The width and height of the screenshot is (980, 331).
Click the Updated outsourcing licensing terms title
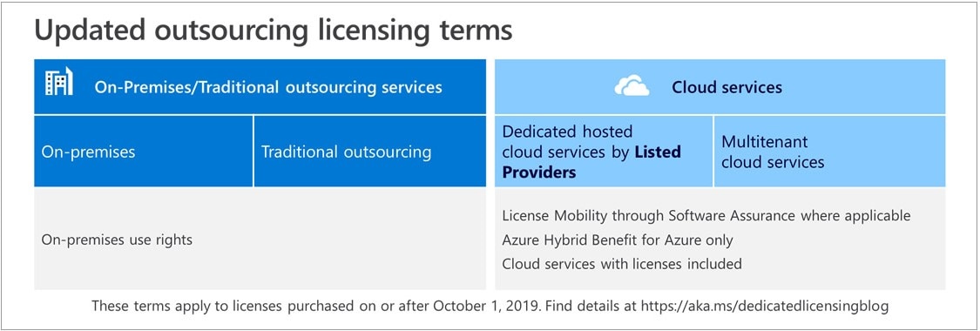274,31
